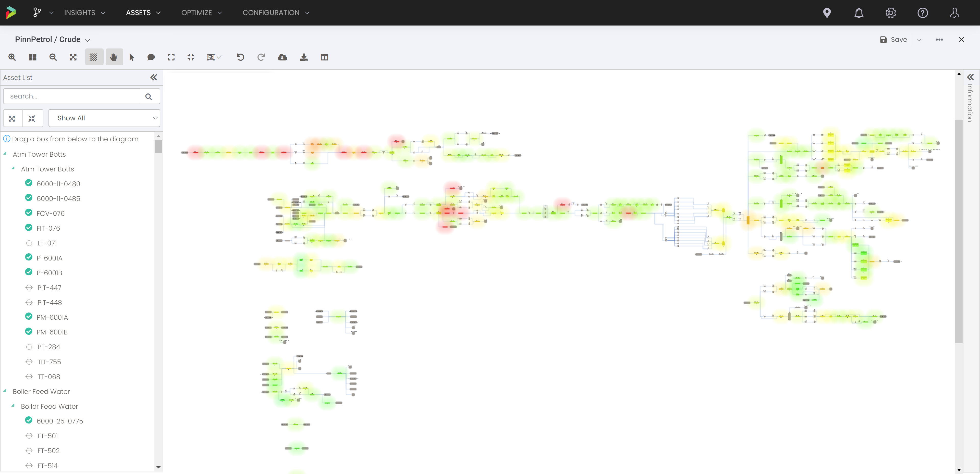Open the ASSETS menu
This screenshot has height=474, width=980.
(143, 13)
